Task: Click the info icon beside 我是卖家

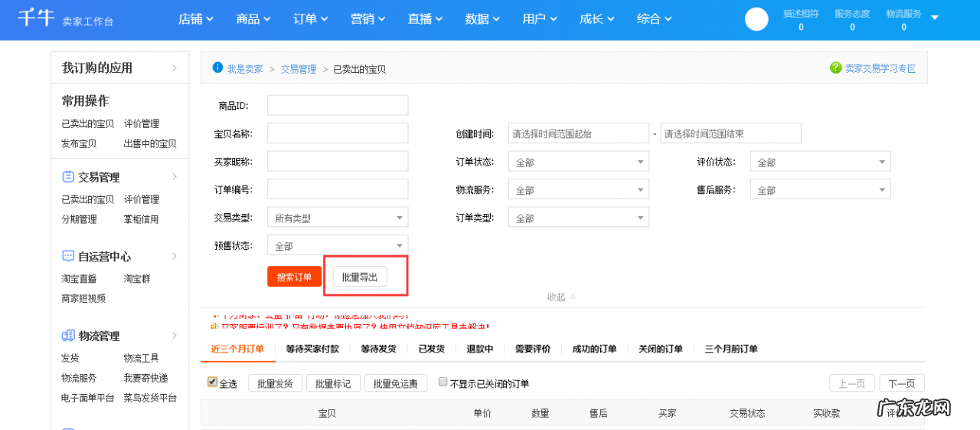Action: pyautogui.click(x=217, y=67)
